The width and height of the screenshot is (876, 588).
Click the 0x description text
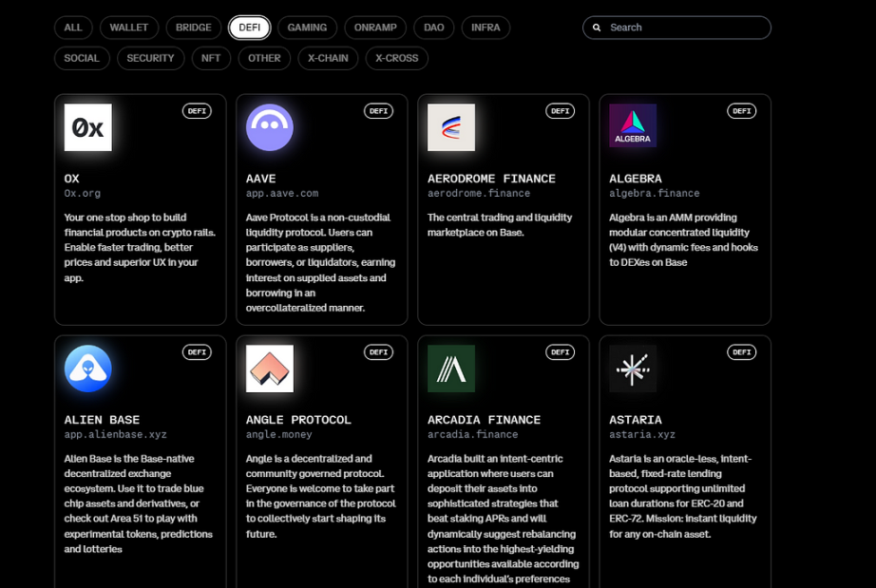point(140,247)
